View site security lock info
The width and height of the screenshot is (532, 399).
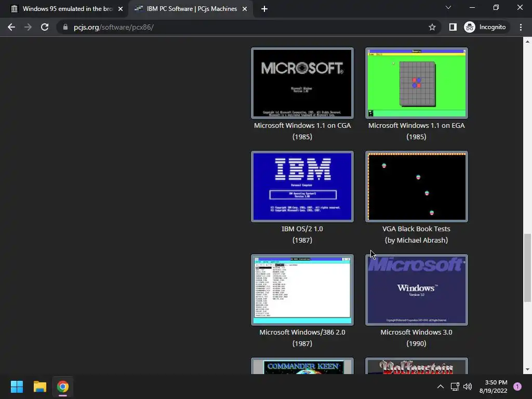click(65, 27)
